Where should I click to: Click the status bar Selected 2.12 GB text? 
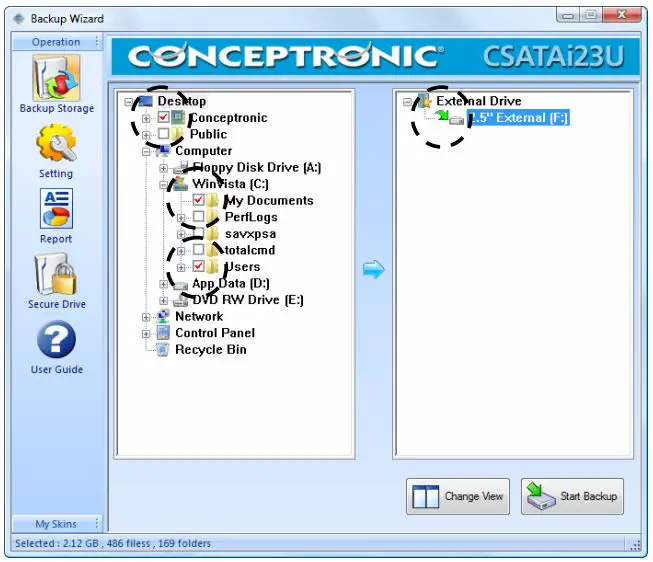point(113,543)
